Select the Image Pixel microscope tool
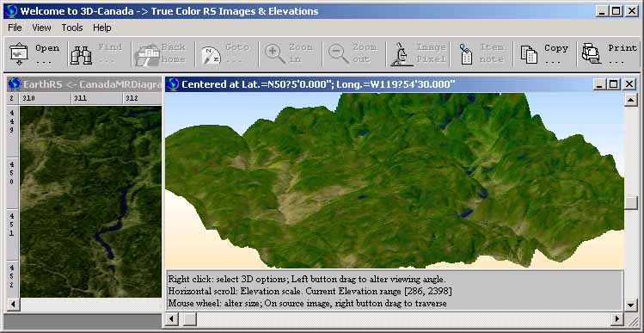Image resolution: width=644 pixels, height=333 pixels. coord(402,54)
